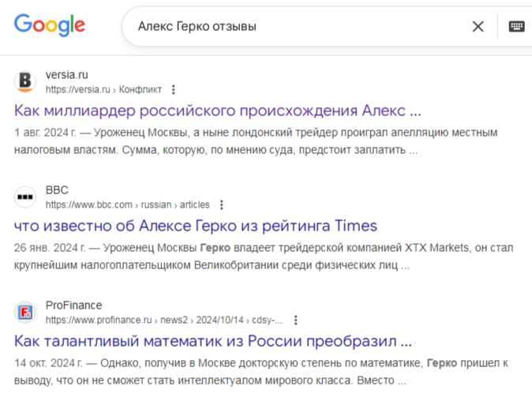Open more options for the versia.ru result

pyautogui.click(x=174, y=90)
